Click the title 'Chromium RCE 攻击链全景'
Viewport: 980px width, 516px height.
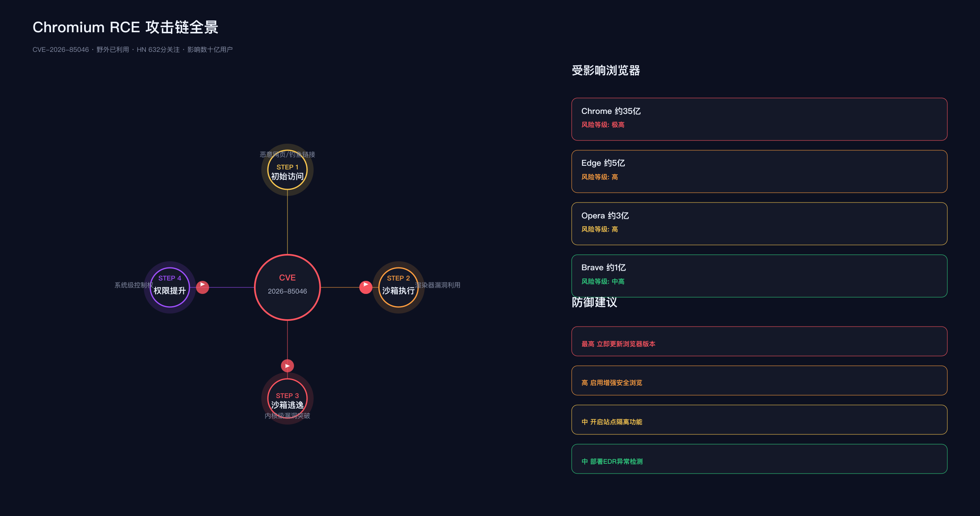(x=125, y=27)
